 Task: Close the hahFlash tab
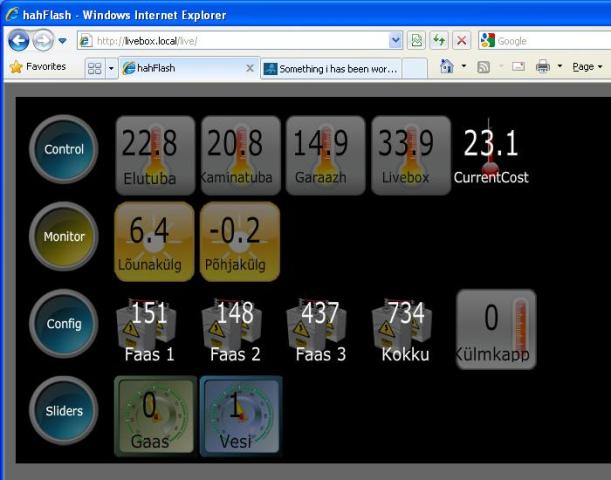(250, 69)
